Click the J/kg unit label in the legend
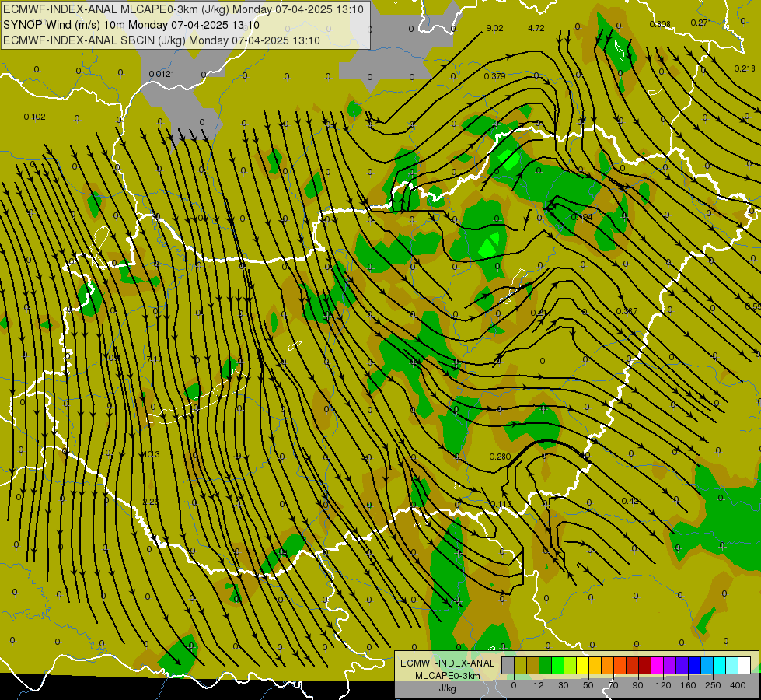Viewport: 761px width, 700px height. 448,688
